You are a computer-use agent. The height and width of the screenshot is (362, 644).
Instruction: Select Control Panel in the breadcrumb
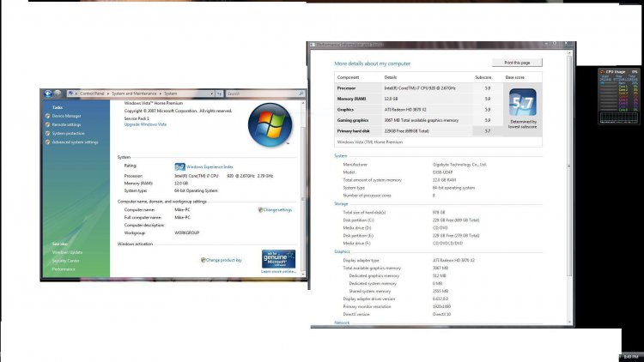92,94
